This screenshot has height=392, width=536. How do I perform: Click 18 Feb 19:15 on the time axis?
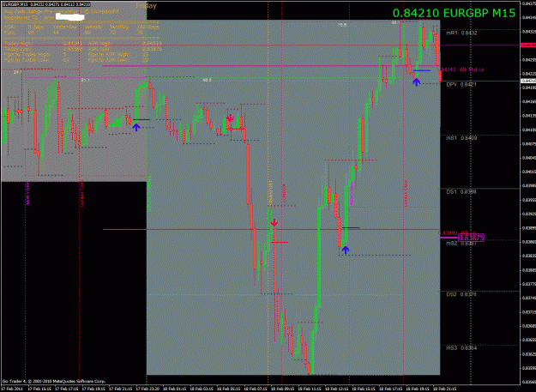pos(418,389)
